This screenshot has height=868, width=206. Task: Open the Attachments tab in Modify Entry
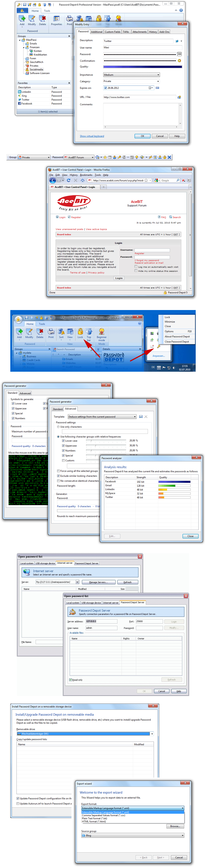pos(139,32)
